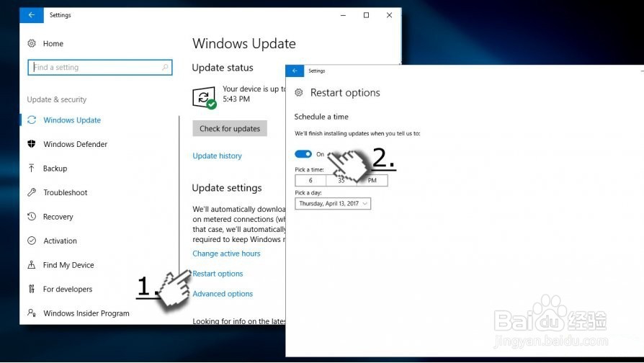The height and width of the screenshot is (363, 644).
Task: Select the hour field showing 6
Action: coord(310,180)
